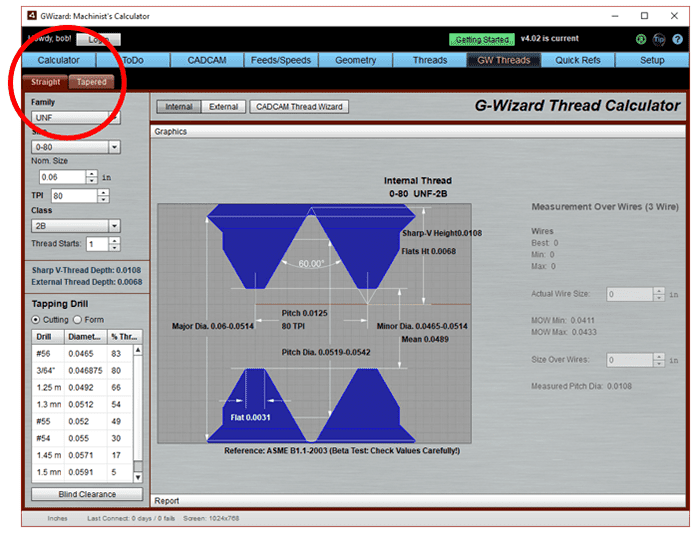Select the Form radio button
Viewport: 700px width, 539px height.
click(x=78, y=320)
